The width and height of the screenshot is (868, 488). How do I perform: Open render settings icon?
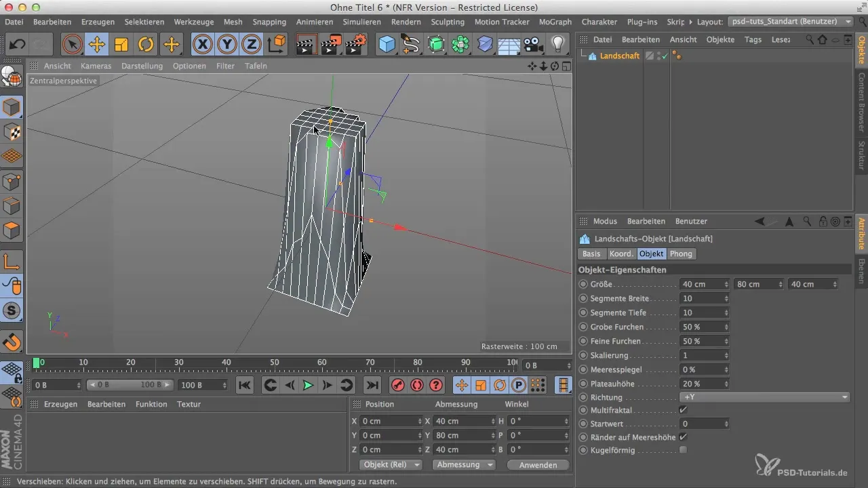click(356, 45)
